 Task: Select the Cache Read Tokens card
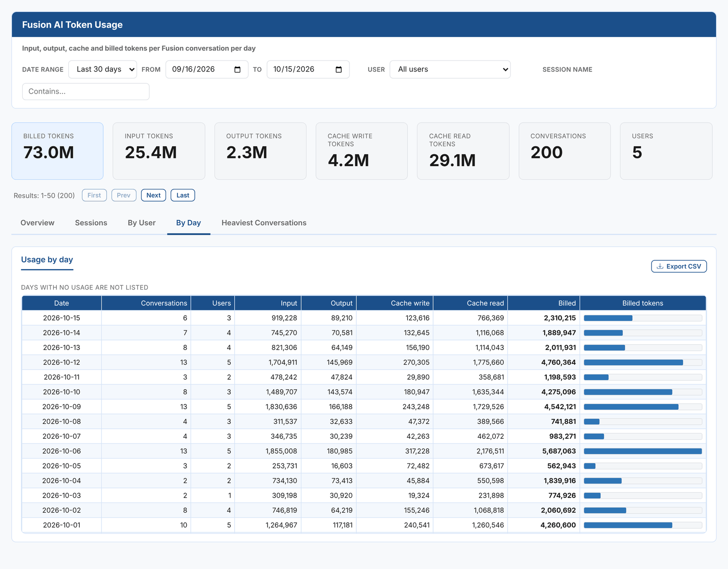[463, 151]
